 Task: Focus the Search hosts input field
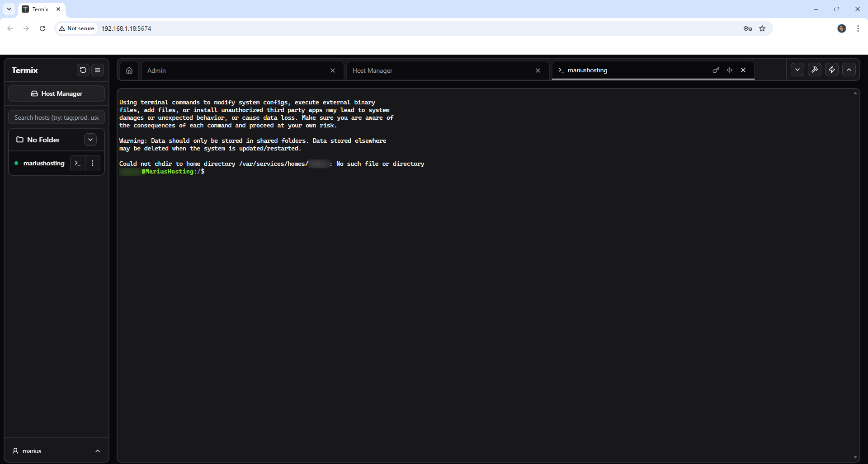tap(57, 117)
